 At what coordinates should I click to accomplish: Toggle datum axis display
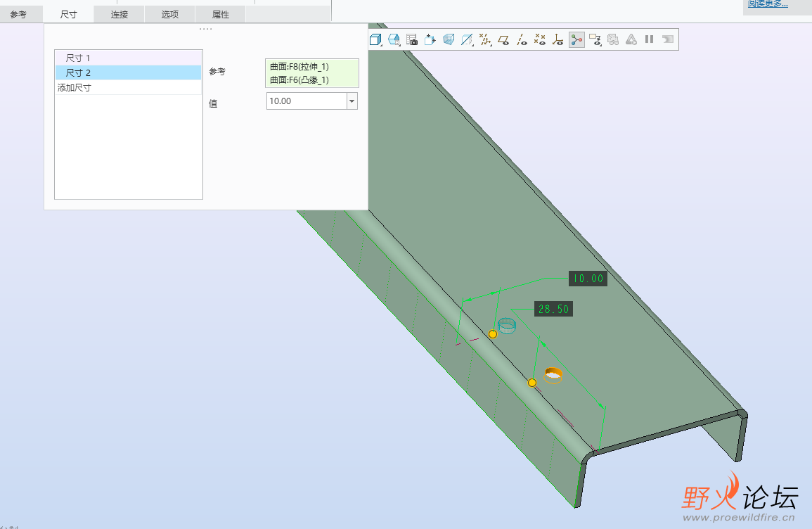point(522,39)
